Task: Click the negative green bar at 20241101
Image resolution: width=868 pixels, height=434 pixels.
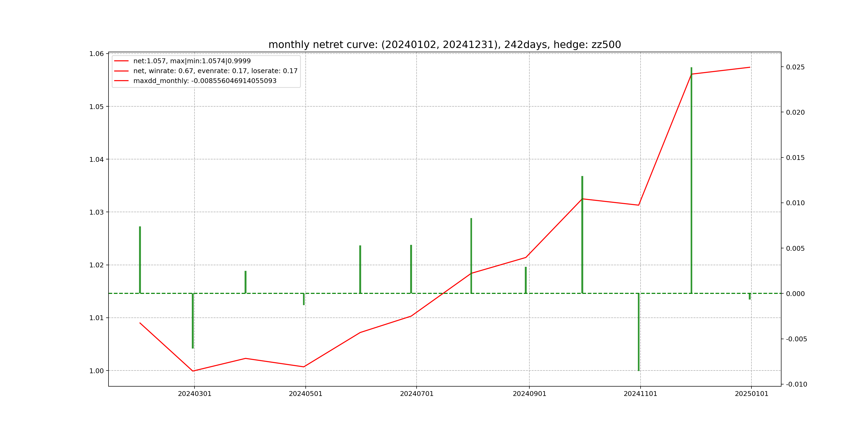Action: tap(638, 332)
